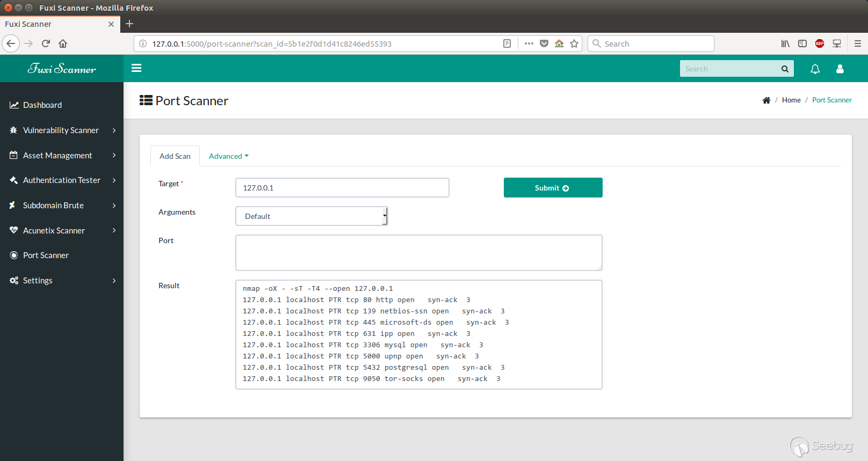Reload the current page

coord(46,43)
